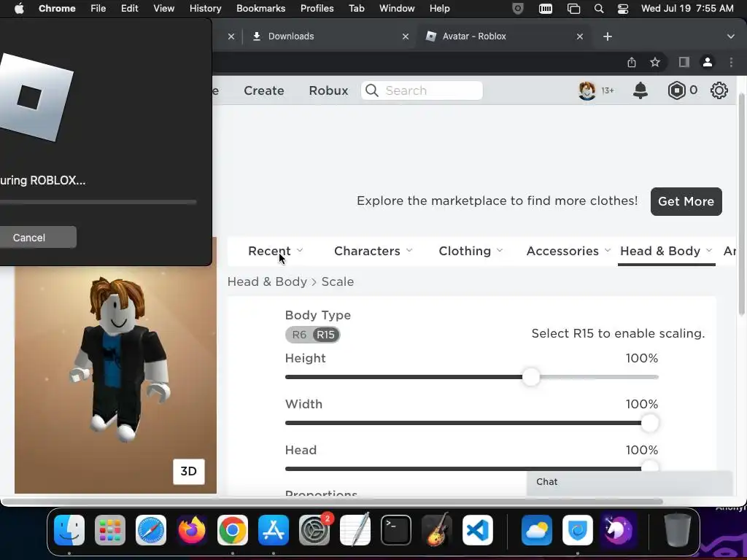Expand the Recent dropdown
The width and height of the screenshot is (747, 560).
(275, 251)
